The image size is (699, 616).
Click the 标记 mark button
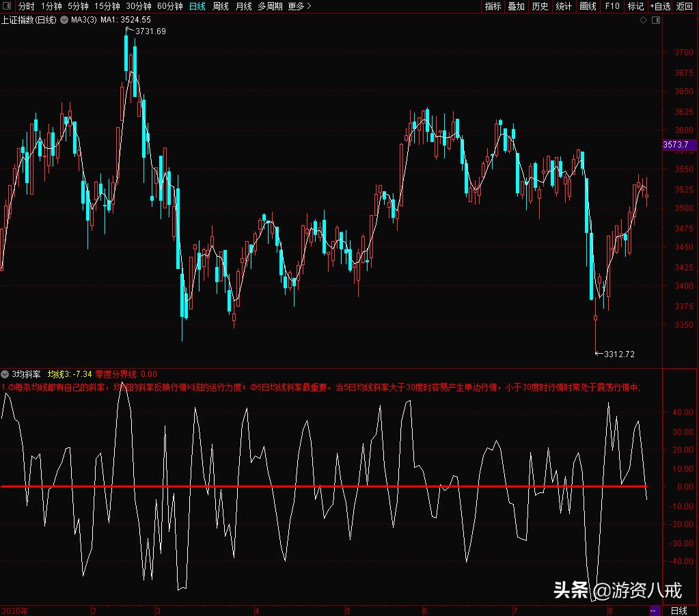[x=635, y=6]
